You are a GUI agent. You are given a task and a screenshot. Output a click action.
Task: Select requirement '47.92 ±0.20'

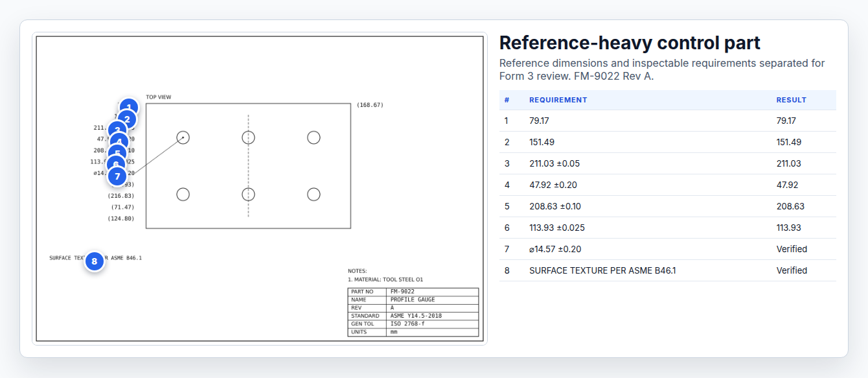[553, 185]
